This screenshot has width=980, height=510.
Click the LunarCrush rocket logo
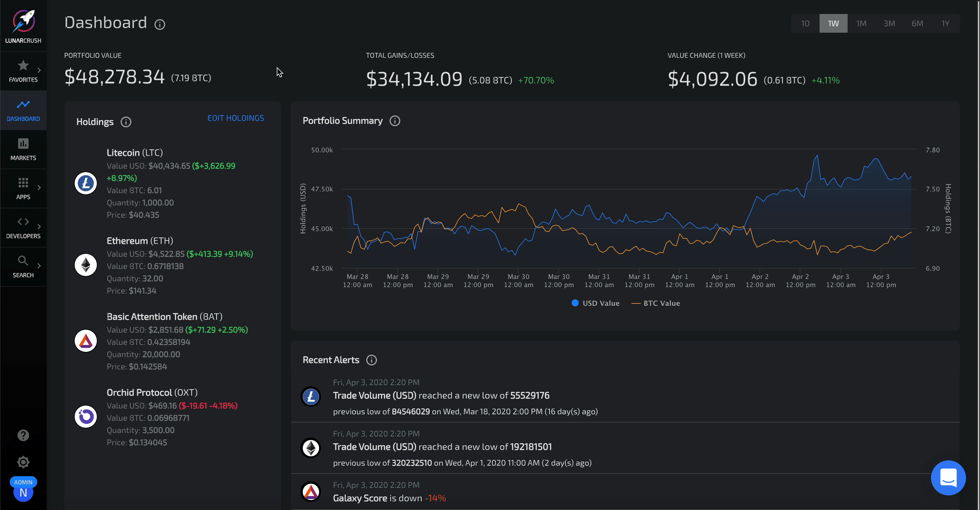[x=23, y=21]
